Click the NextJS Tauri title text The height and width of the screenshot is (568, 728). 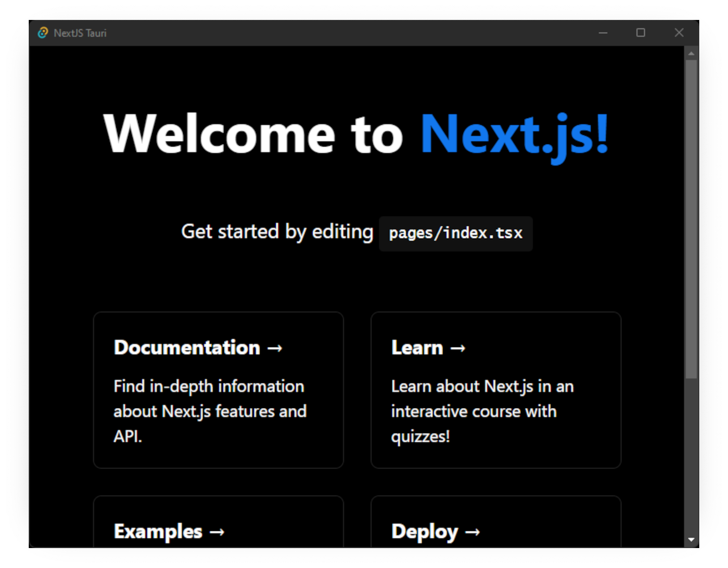tap(80, 33)
